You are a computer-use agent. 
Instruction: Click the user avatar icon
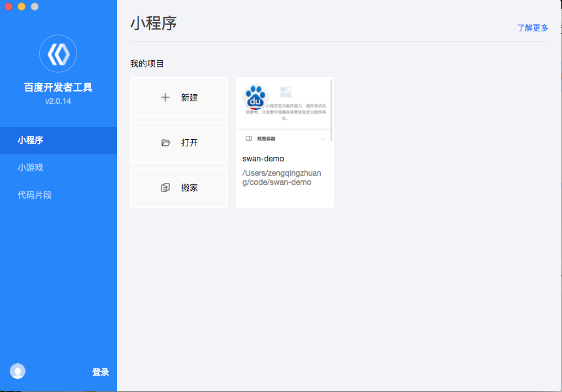tap(18, 371)
